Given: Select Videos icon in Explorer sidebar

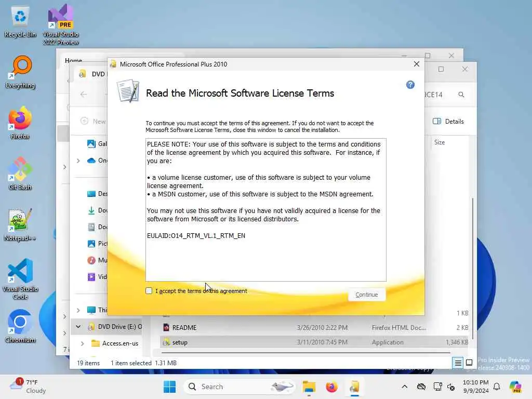Looking at the screenshot, I should [x=91, y=277].
